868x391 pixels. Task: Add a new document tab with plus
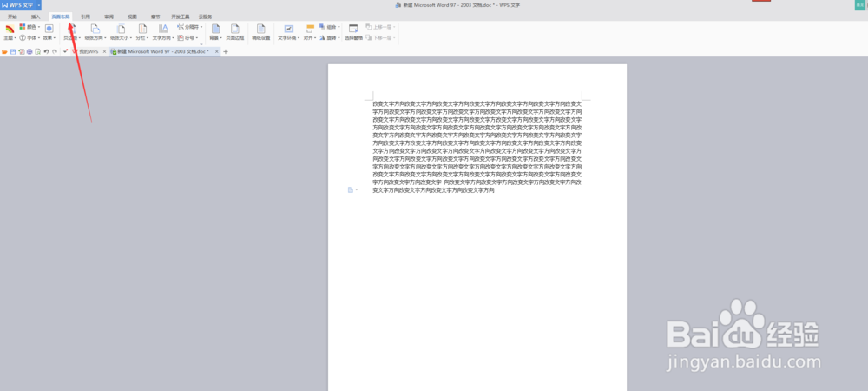click(x=226, y=51)
